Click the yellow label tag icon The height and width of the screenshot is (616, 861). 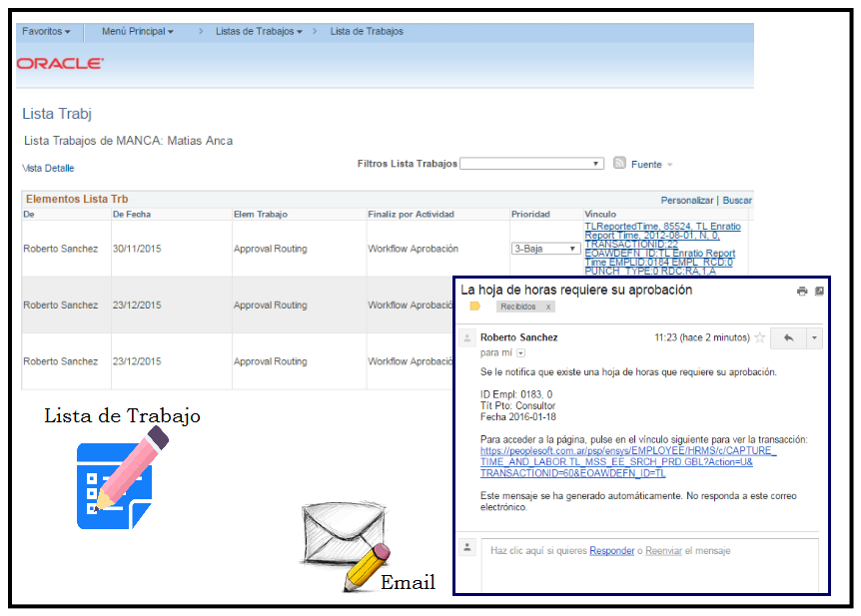click(x=475, y=308)
